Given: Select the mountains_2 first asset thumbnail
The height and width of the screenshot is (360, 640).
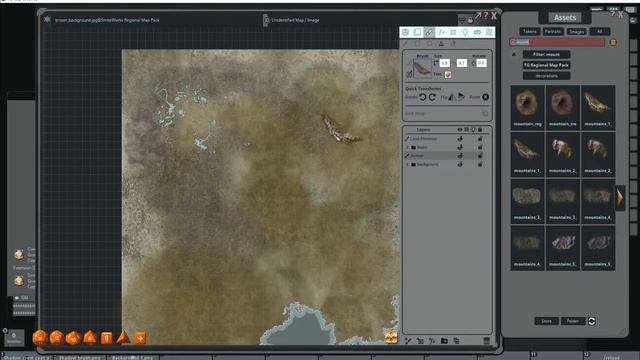Looking at the screenshot, I should coord(562,154).
